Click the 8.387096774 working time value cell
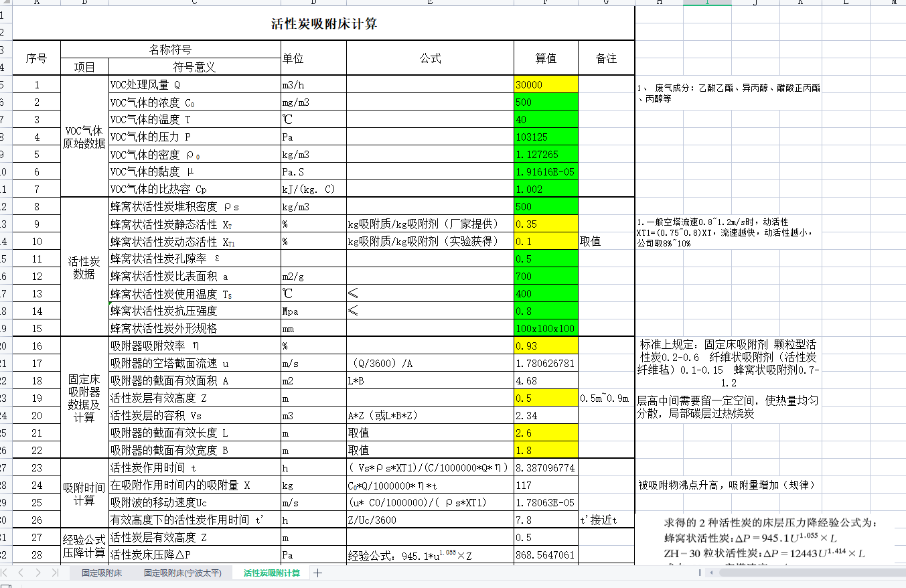This screenshot has height=588, width=906. pos(546,468)
